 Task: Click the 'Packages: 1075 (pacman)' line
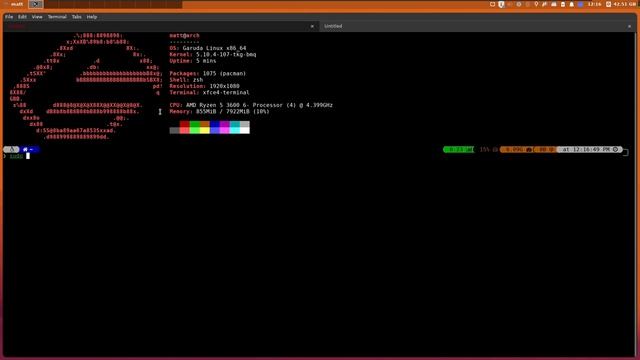[x=208, y=73]
